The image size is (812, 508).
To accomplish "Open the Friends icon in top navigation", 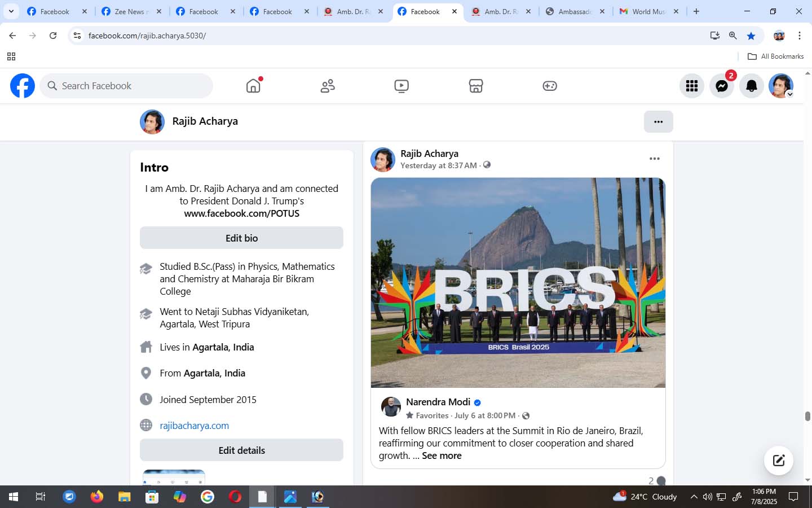I will click(x=328, y=86).
